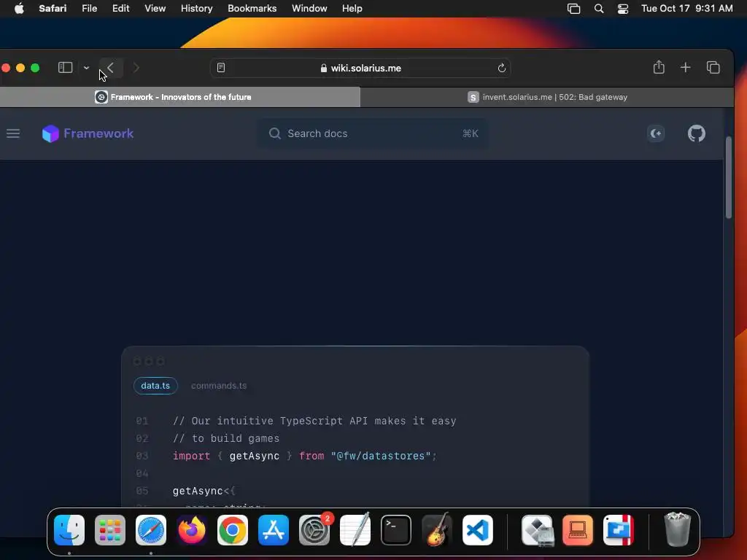Open Safari from the Dock
Viewport: 747px width, 560px height.
click(151, 530)
